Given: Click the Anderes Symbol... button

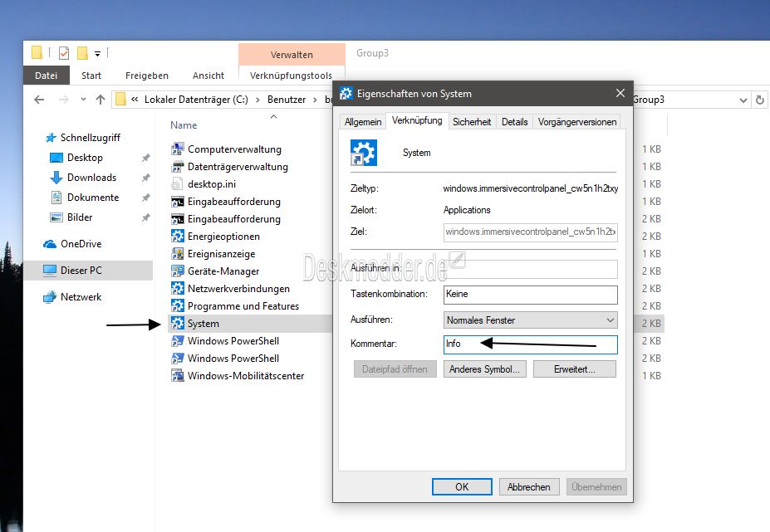Looking at the screenshot, I should click(x=485, y=369).
